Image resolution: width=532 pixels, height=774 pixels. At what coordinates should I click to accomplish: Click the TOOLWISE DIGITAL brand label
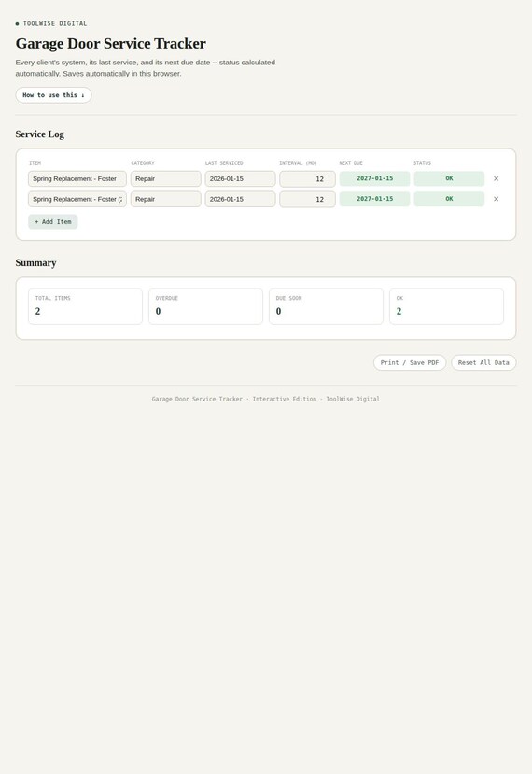click(x=55, y=23)
